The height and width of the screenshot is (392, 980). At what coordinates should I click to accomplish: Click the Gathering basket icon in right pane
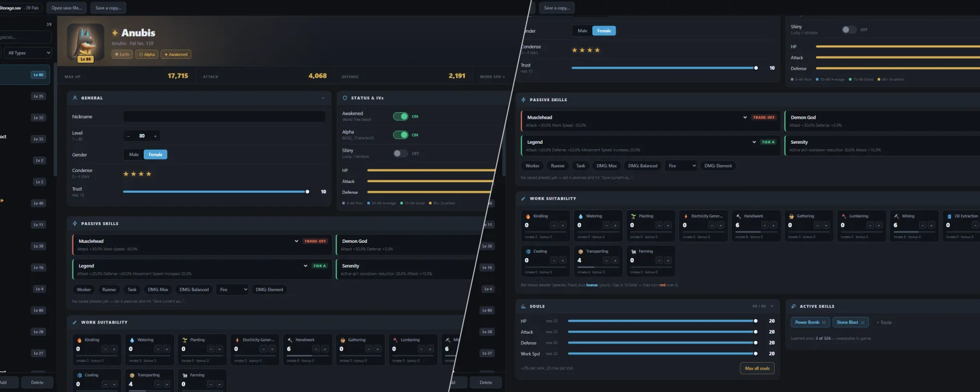coord(791,216)
